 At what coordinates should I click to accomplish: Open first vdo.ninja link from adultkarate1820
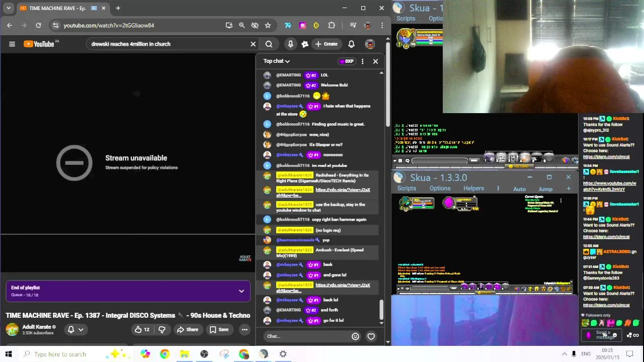coord(323,193)
